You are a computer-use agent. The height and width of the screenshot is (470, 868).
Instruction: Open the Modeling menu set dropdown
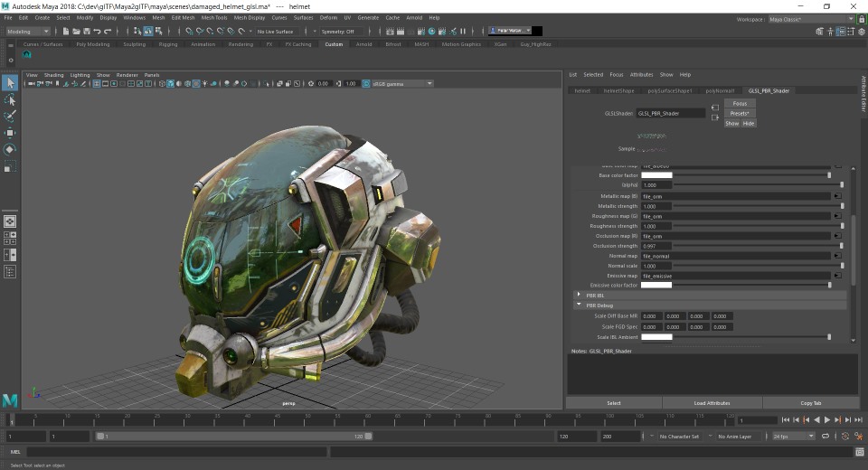(x=28, y=32)
